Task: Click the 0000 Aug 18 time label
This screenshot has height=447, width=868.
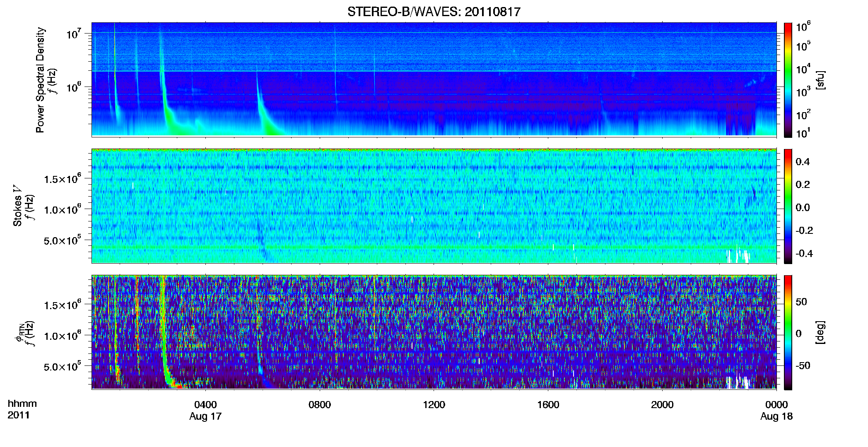Action: tap(776, 411)
